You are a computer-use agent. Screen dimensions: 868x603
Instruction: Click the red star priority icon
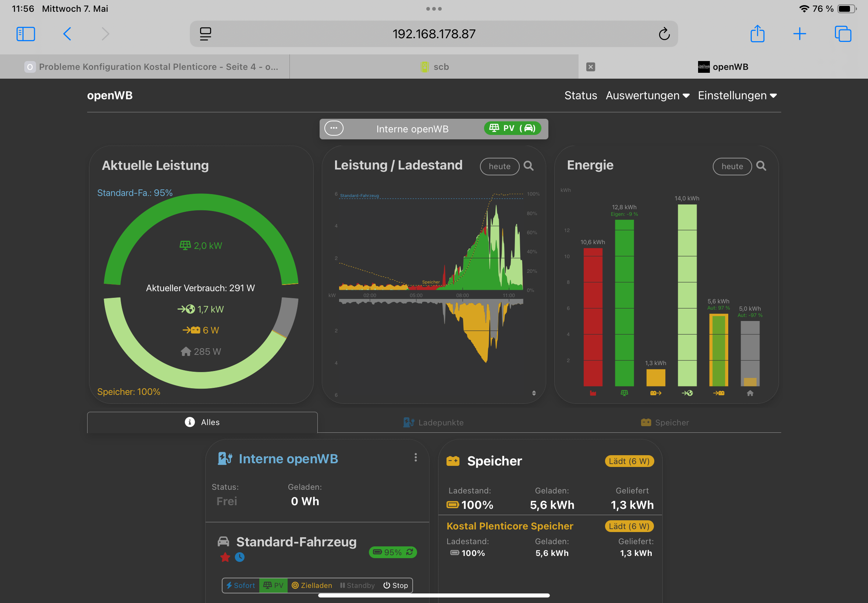point(225,557)
